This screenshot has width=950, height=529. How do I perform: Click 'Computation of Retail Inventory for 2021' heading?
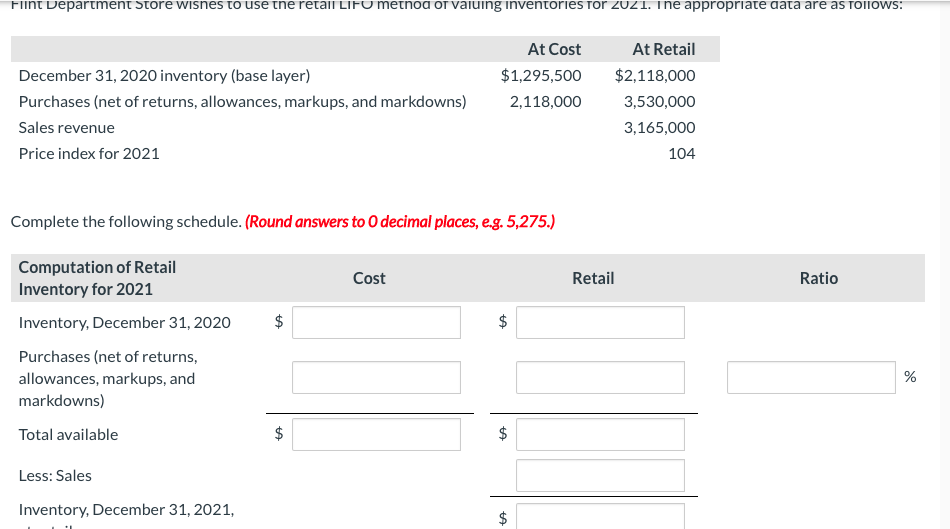tap(97, 278)
